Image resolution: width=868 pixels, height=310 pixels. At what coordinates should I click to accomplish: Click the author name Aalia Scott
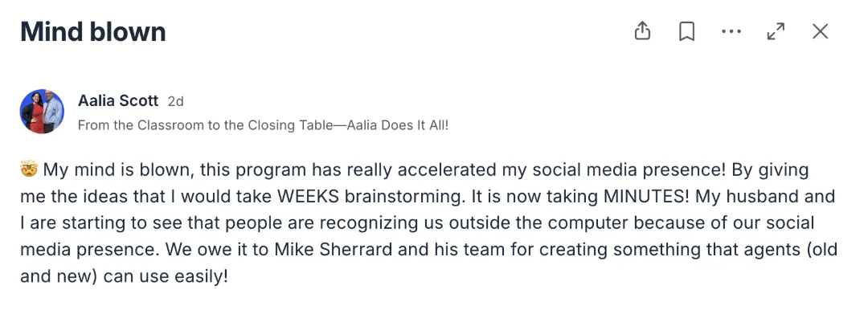pyautogui.click(x=118, y=101)
